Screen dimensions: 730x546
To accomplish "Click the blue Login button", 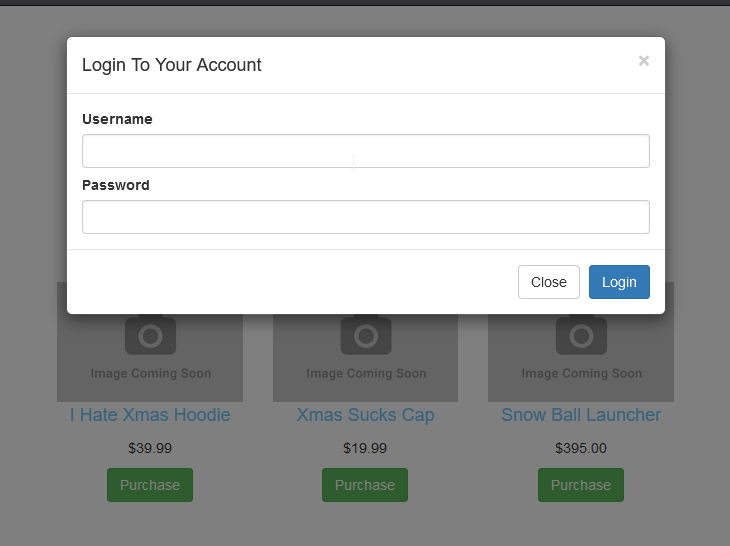I will 619,282.
